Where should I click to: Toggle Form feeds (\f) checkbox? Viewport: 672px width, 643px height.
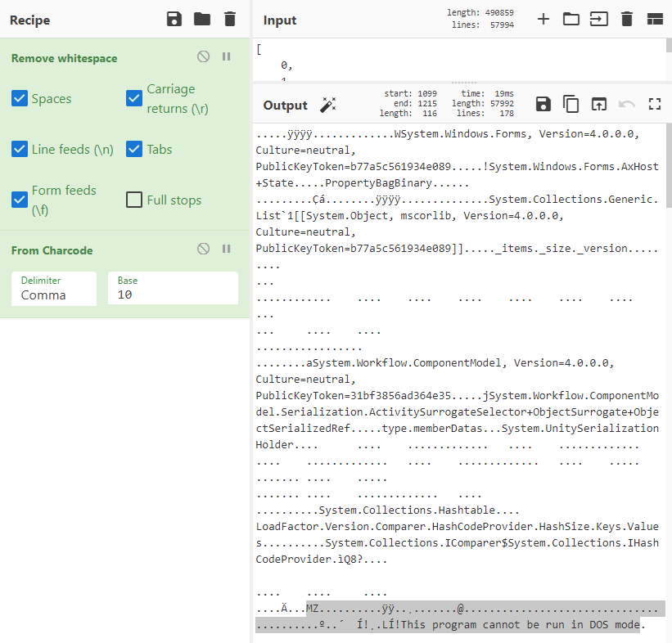tap(20, 200)
